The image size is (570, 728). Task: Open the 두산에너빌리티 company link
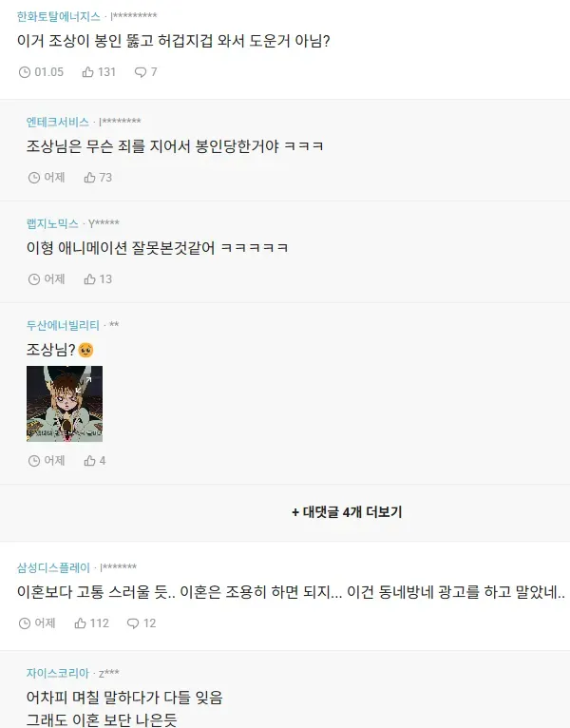coord(63,325)
